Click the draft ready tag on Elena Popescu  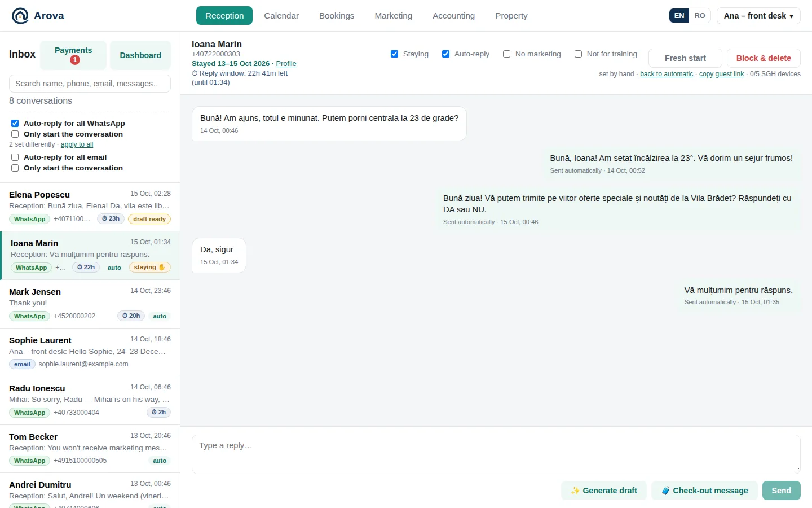pyautogui.click(x=149, y=219)
